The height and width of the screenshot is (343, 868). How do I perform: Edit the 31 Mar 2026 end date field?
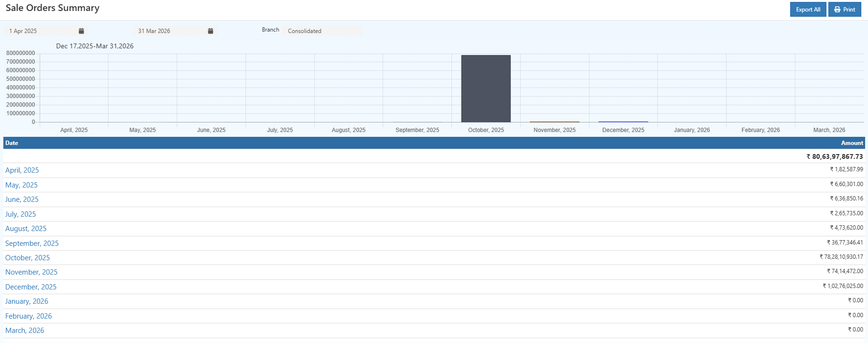tap(175, 31)
